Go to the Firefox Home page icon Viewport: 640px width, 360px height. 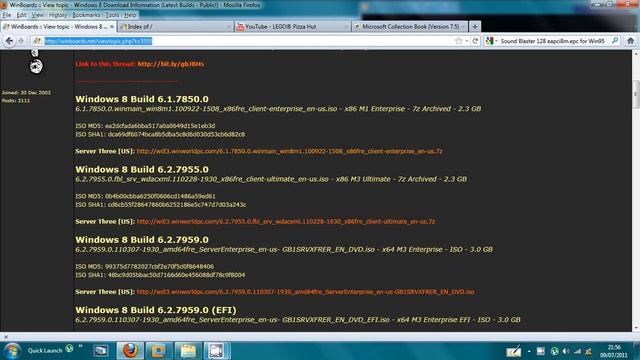tap(630, 41)
